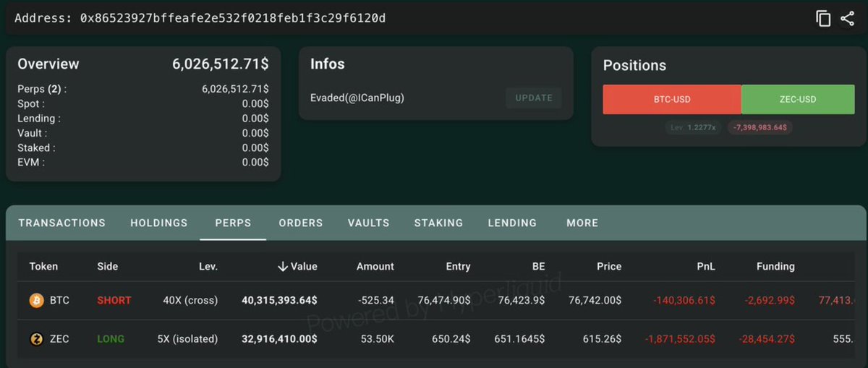This screenshot has height=368, width=868.
Task: Click the Staked row in Overview
Action: tap(143, 147)
